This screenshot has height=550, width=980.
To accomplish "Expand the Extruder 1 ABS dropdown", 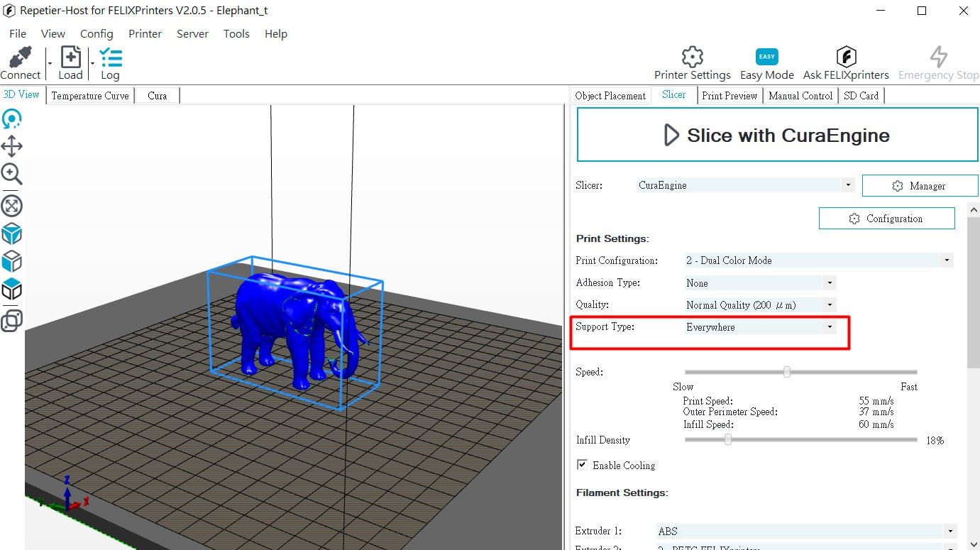I will [x=949, y=531].
